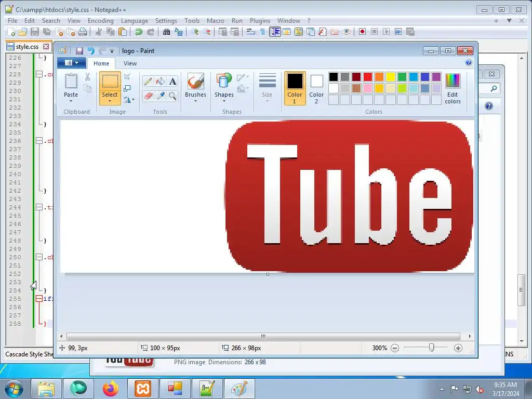Click the Crop icon in Image group

tap(127, 77)
